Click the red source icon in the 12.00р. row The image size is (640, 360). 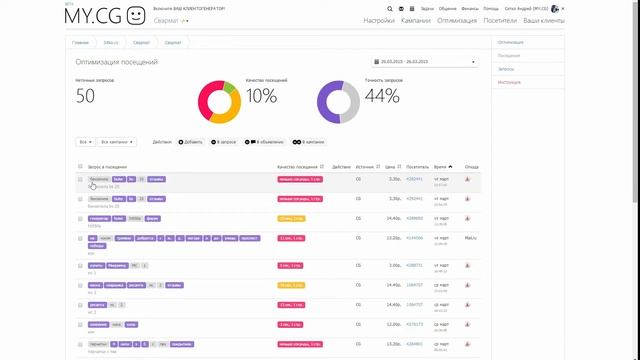point(467,324)
